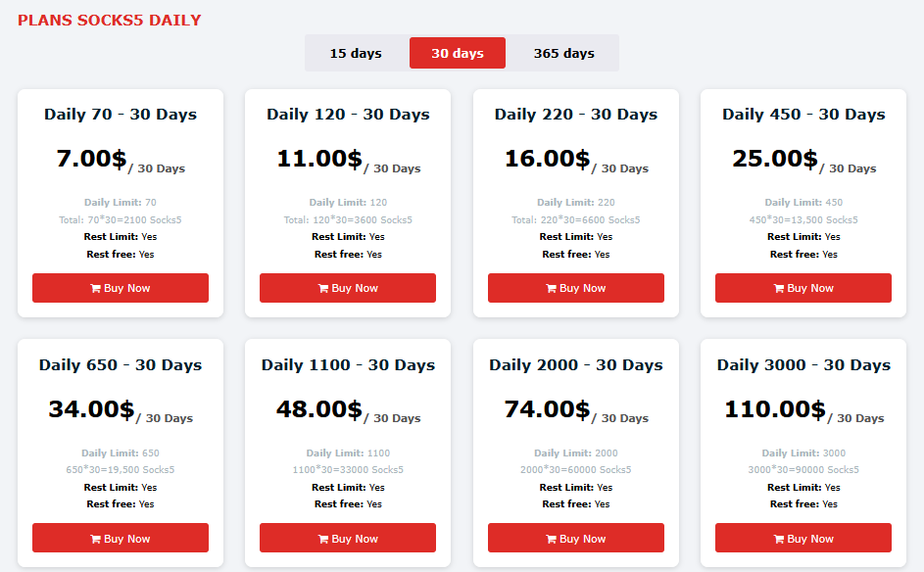Click cart icon on Daily 1100 plan
This screenshot has width=924, height=572.
point(323,539)
